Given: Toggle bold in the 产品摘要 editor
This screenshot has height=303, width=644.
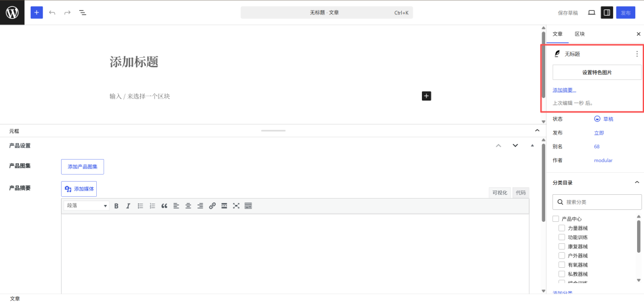Looking at the screenshot, I should coord(116,206).
